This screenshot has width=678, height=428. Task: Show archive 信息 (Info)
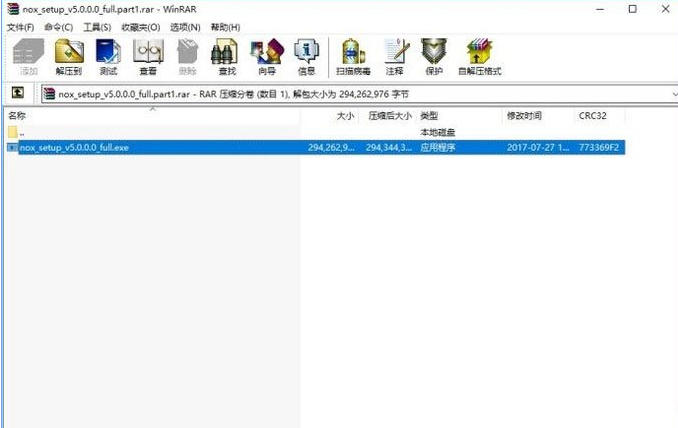click(x=307, y=57)
